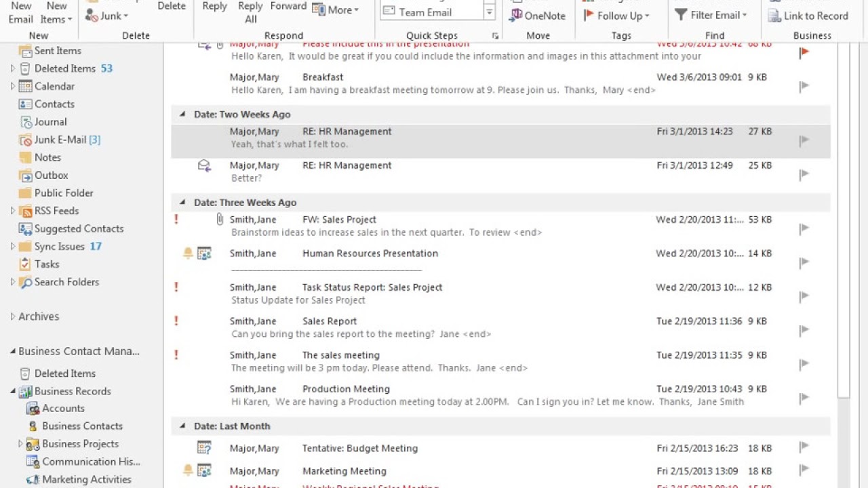868x488 pixels.
Task: Select the Public Folder item
Action: [x=56, y=193]
